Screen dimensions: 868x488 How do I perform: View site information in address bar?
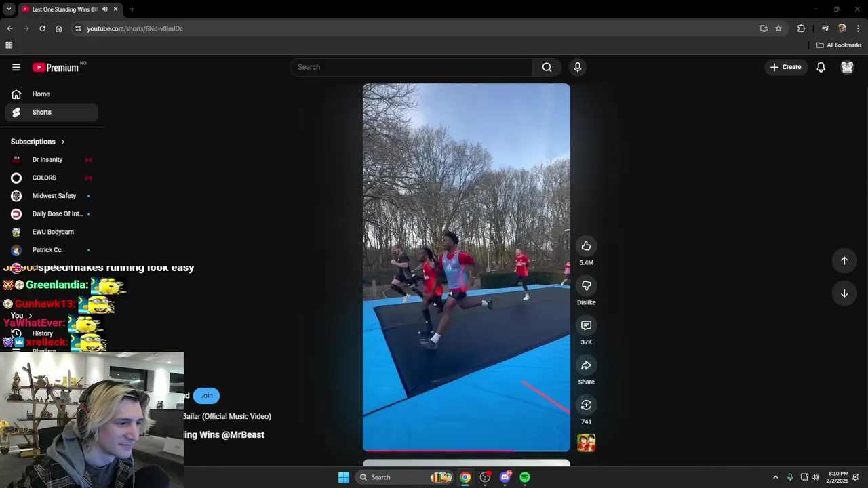(78, 28)
